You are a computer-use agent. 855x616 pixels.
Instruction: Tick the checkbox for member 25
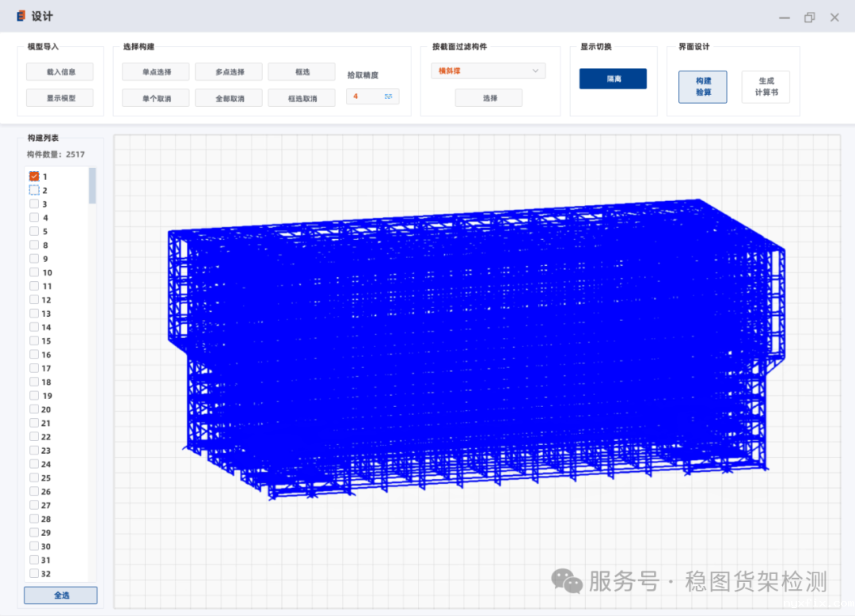tap(34, 477)
